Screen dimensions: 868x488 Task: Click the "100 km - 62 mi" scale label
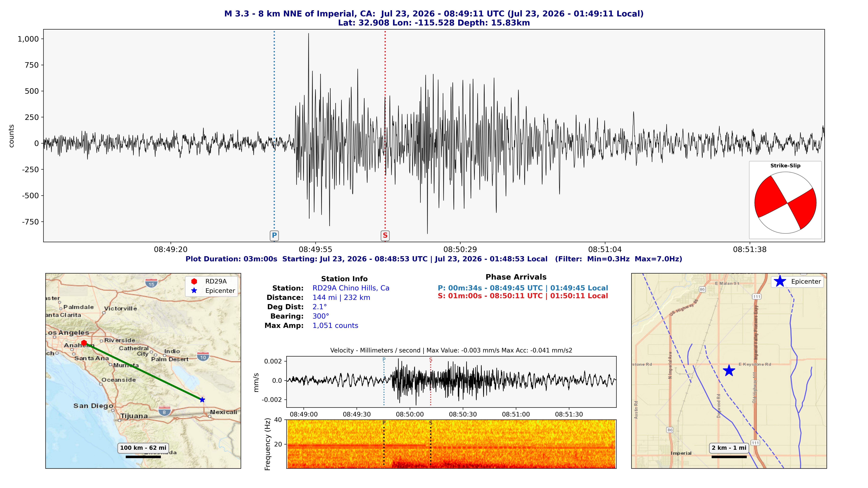click(143, 448)
